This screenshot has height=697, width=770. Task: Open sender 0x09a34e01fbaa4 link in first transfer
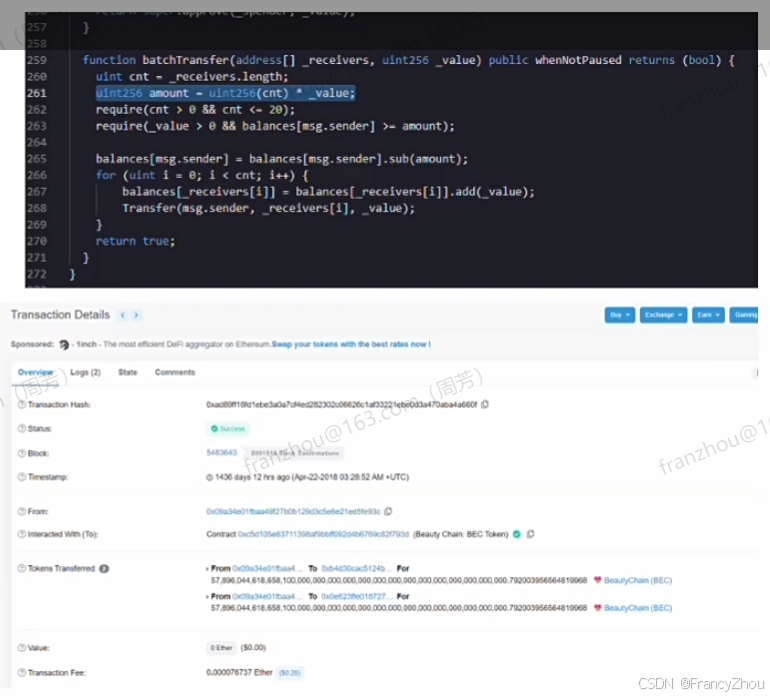(267, 568)
